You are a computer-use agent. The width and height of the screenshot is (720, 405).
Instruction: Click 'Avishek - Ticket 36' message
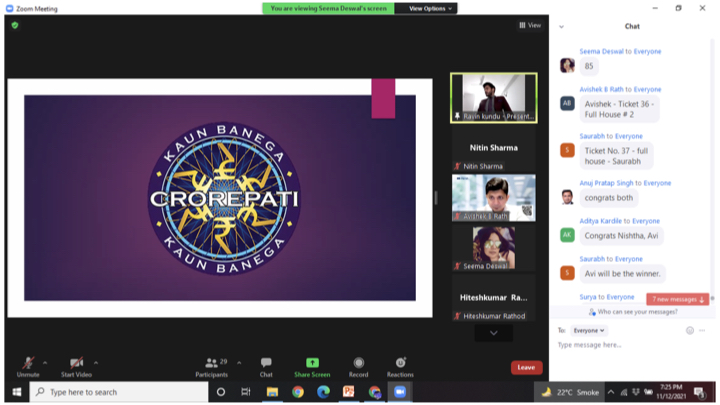point(619,109)
